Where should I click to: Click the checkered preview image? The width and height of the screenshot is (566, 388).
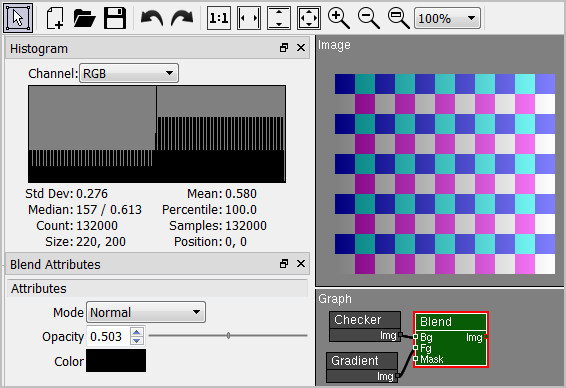point(445,174)
